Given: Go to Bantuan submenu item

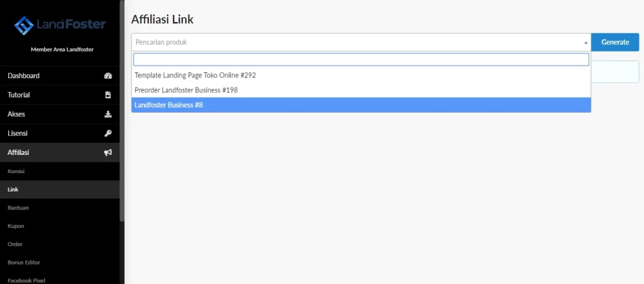Looking at the screenshot, I should (18, 208).
